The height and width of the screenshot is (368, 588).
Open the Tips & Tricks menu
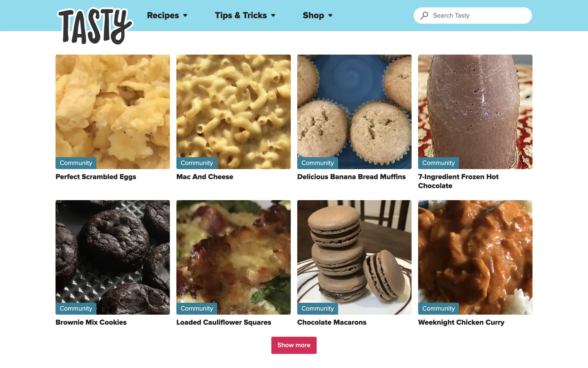tap(241, 15)
